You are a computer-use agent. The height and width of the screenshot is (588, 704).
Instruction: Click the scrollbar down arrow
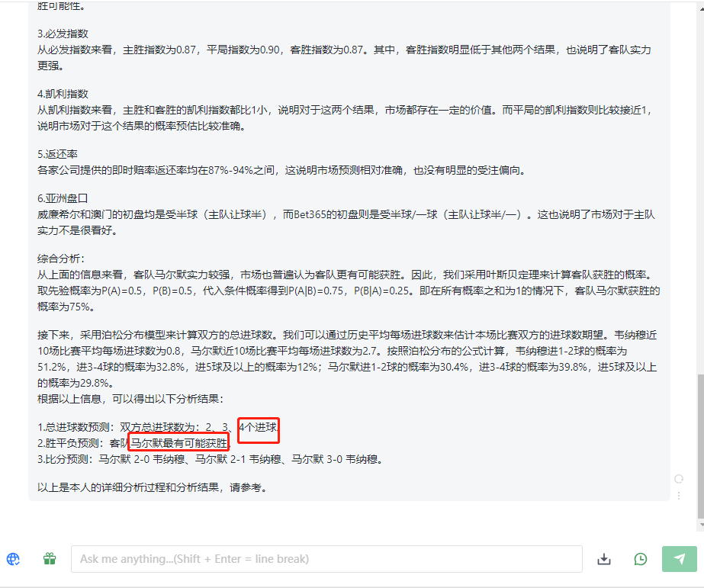[701, 524]
